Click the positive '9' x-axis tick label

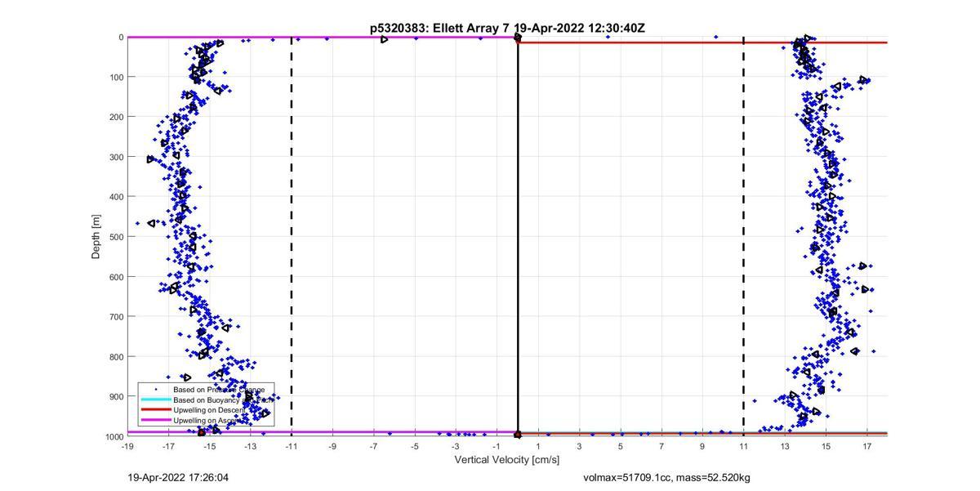click(702, 447)
